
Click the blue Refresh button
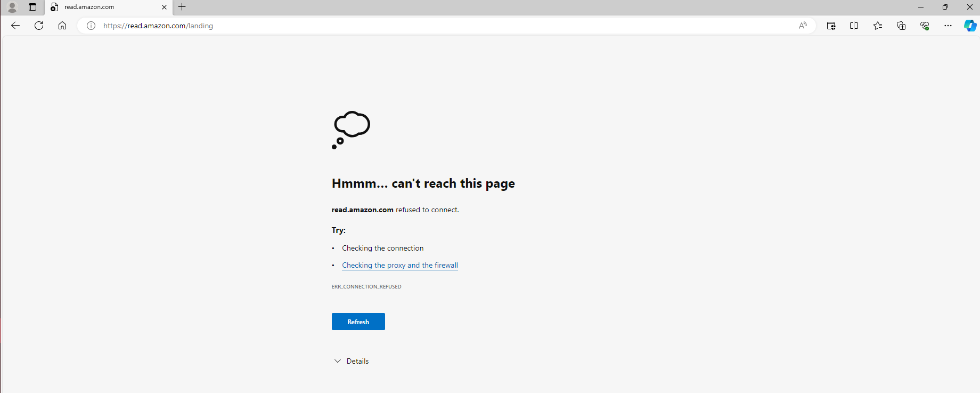coord(358,322)
